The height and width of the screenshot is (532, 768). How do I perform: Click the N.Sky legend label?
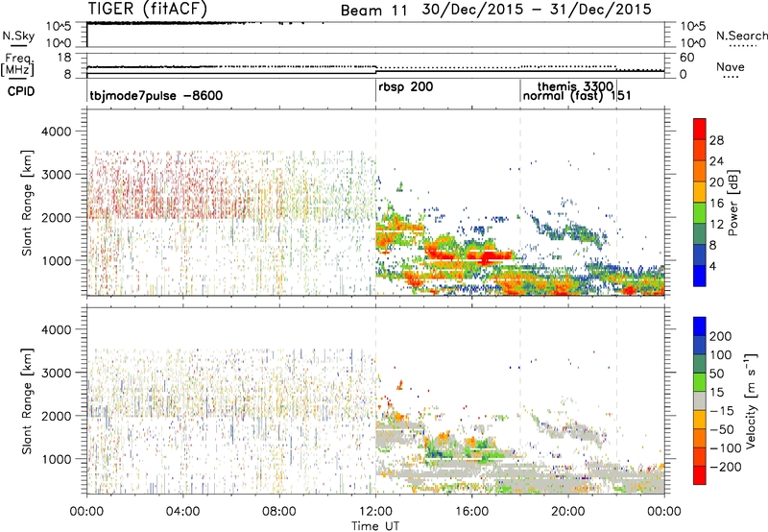(x=18, y=36)
